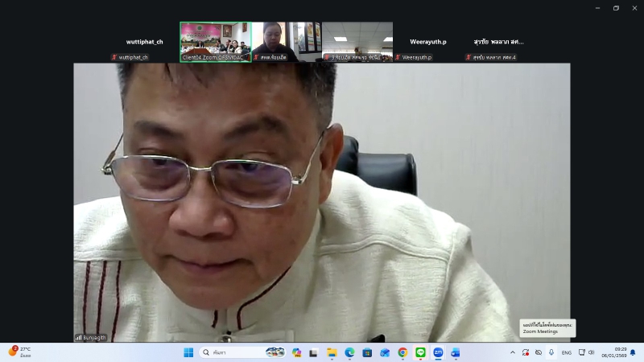
Task: Open Microsoft Store from the taskbar
Action: tap(367, 352)
